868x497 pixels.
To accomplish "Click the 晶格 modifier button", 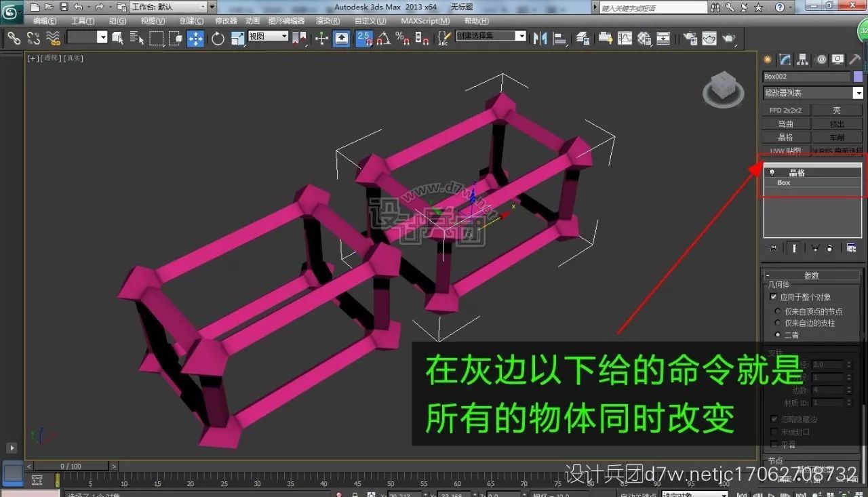I will click(786, 138).
